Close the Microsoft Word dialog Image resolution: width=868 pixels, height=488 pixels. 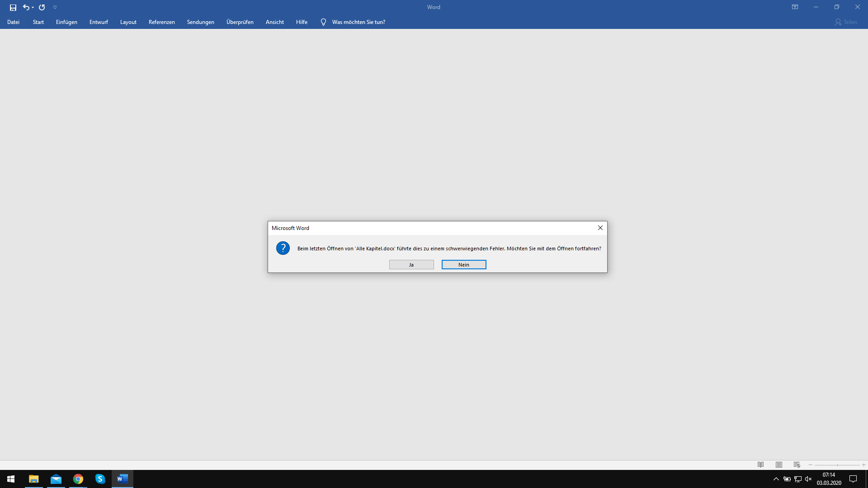(x=600, y=228)
